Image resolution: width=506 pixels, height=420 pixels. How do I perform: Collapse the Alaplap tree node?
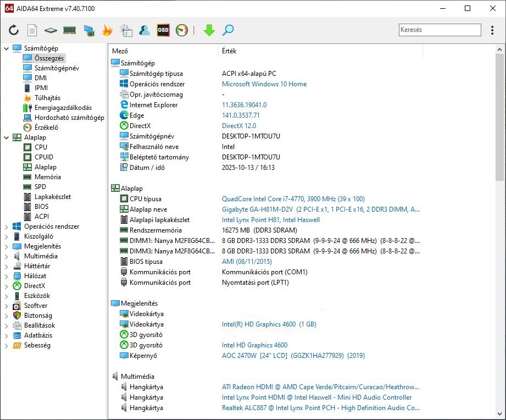6,137
